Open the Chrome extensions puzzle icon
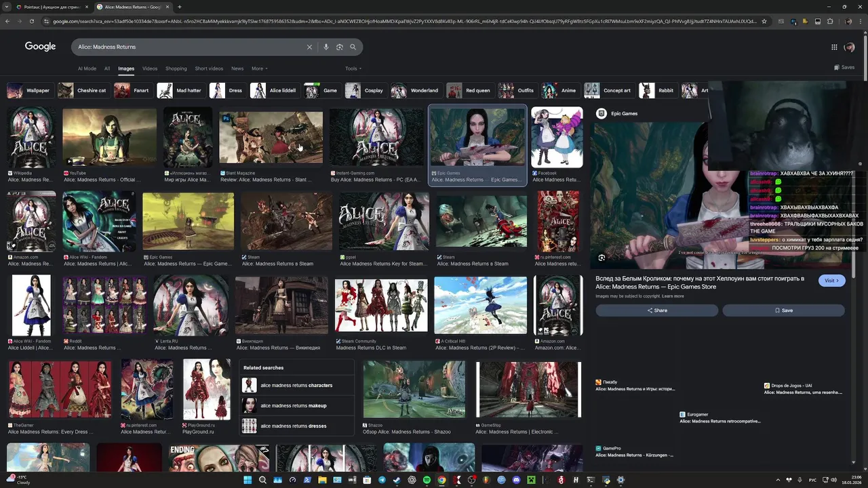This screenshot has width=868, height=488. tap(829, 21)
